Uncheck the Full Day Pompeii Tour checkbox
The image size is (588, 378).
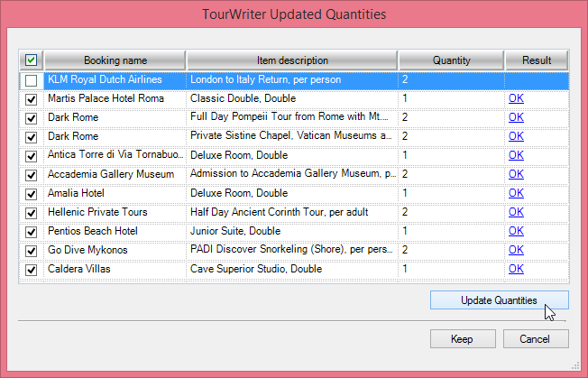point(31,118)
